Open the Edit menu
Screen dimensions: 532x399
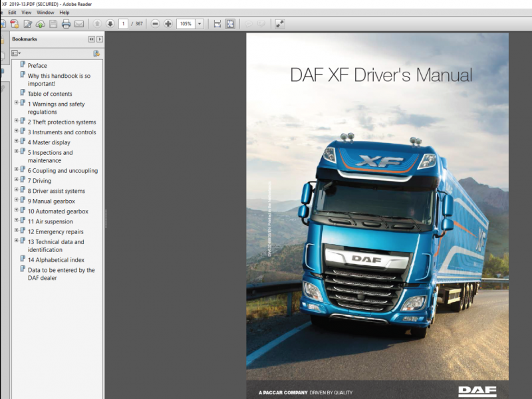click(12, 13)
